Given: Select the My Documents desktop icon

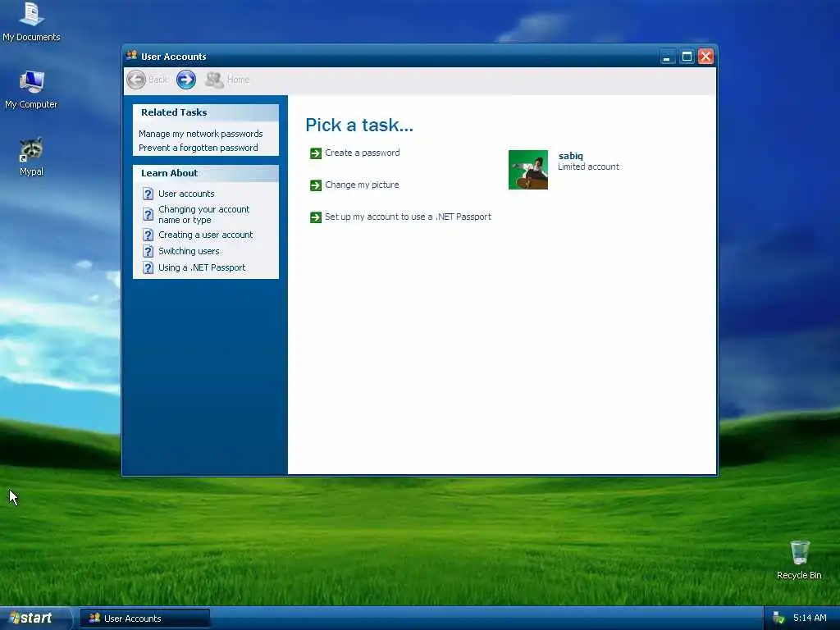Looking at the screenshot, I should [31, 22].
